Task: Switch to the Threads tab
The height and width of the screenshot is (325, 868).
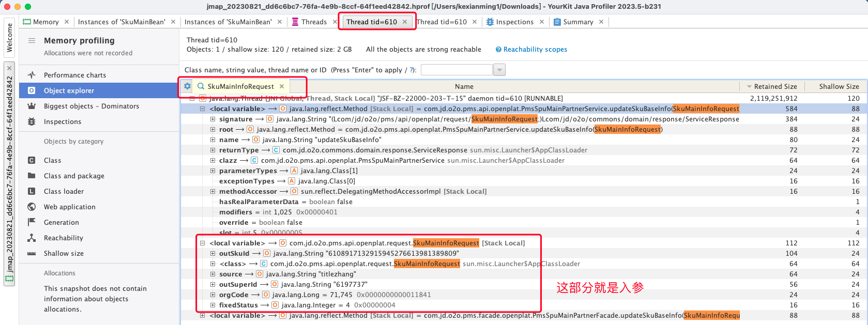Action: (x=310, y=22)
